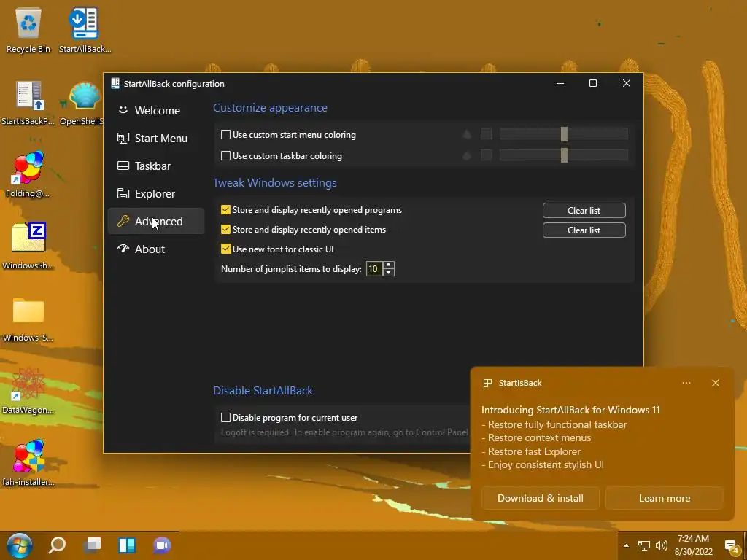
Task: Click Download & install in notification
Action: click(x=541, y=498)
